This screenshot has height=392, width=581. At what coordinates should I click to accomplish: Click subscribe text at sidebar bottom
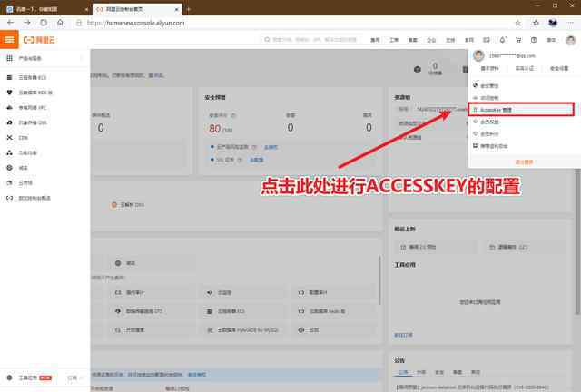coord(73,377)
